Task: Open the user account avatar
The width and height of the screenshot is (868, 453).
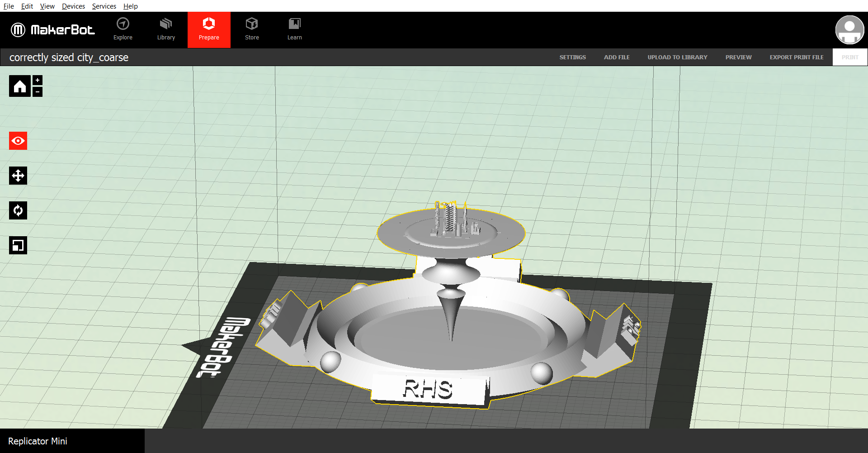Action: coord(849,30)
